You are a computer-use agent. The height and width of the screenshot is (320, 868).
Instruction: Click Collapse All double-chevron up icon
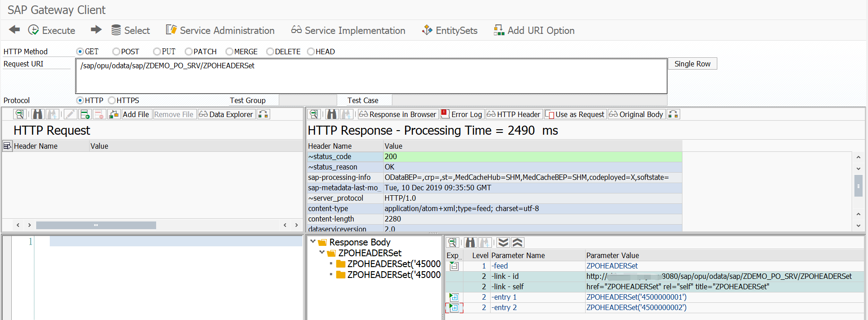[518, 243]
